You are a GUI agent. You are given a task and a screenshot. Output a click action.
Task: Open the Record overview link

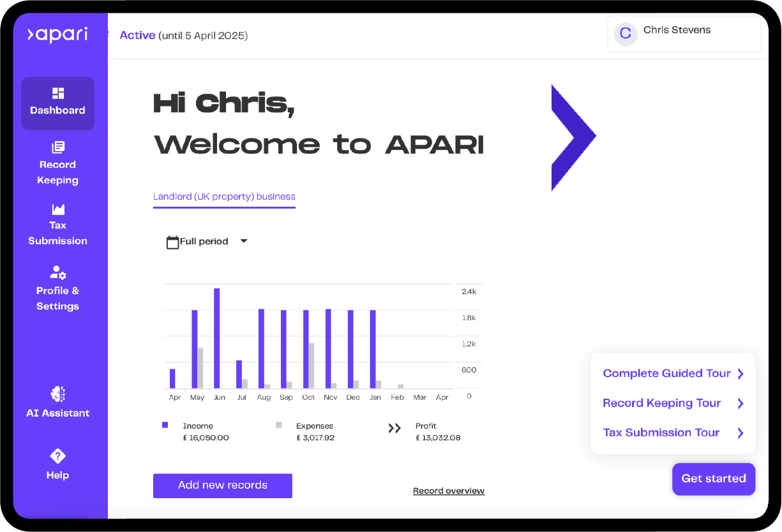click(449, 491)
